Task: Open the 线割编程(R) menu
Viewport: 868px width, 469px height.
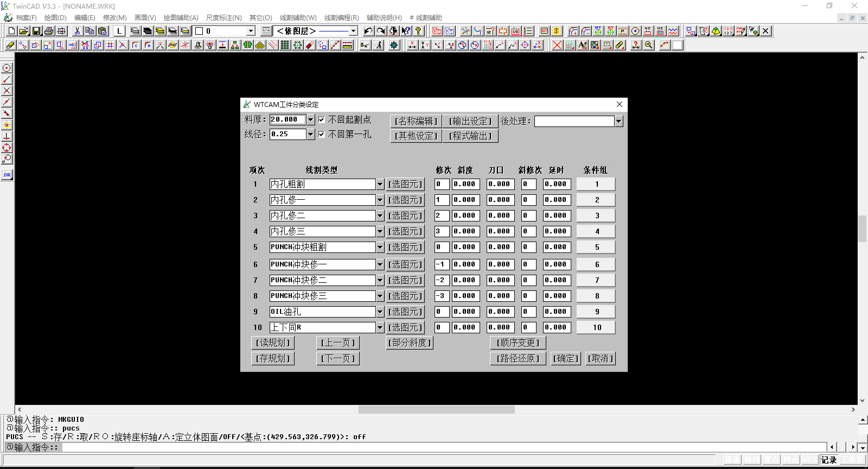Action: point(342,18)
